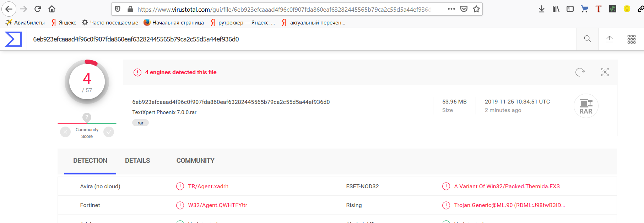Click the browser downloads arrow icon

541,9
